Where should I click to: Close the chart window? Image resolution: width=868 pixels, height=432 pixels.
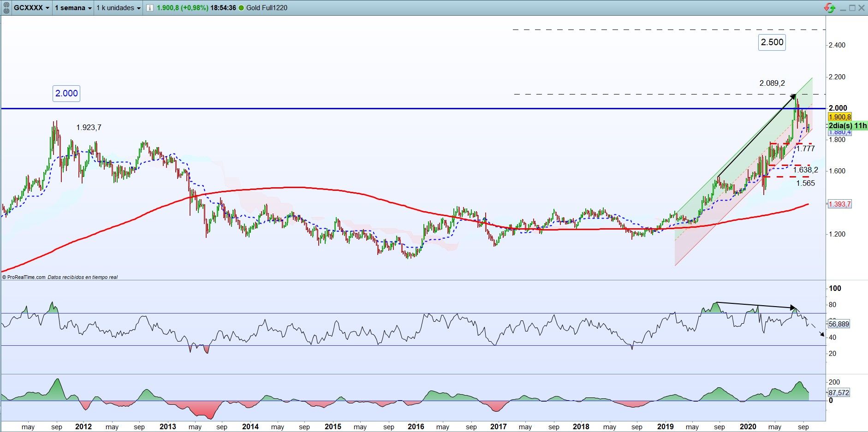862,8
